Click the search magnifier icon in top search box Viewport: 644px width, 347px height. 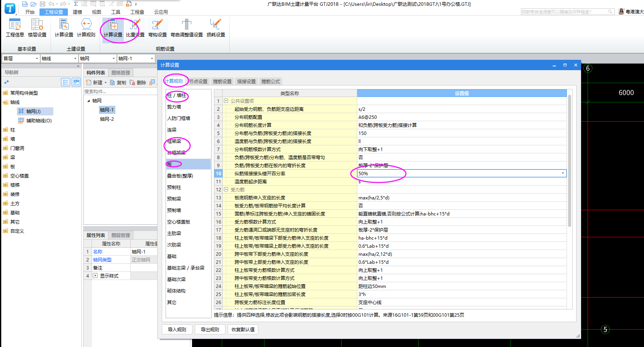tap(610, 12)
